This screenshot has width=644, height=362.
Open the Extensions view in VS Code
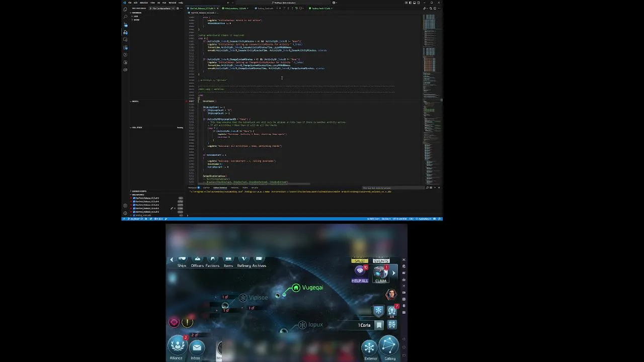pyautogui.click(x=125, y=47)
